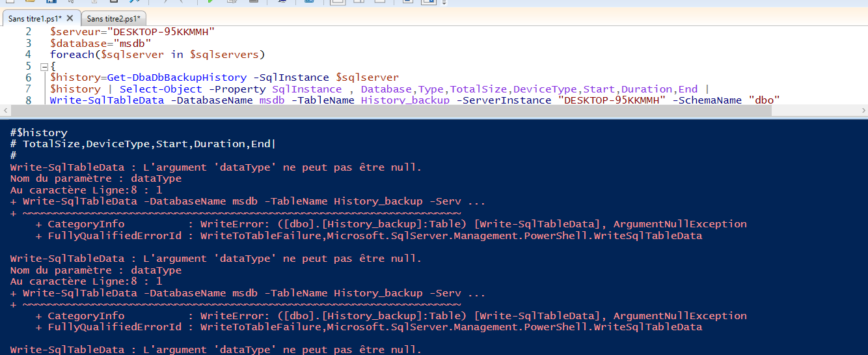Click TotalSize in the line 7 property list
Image resolution: width=868 pixels, height=355 pixels.
[x=478, y=89]
